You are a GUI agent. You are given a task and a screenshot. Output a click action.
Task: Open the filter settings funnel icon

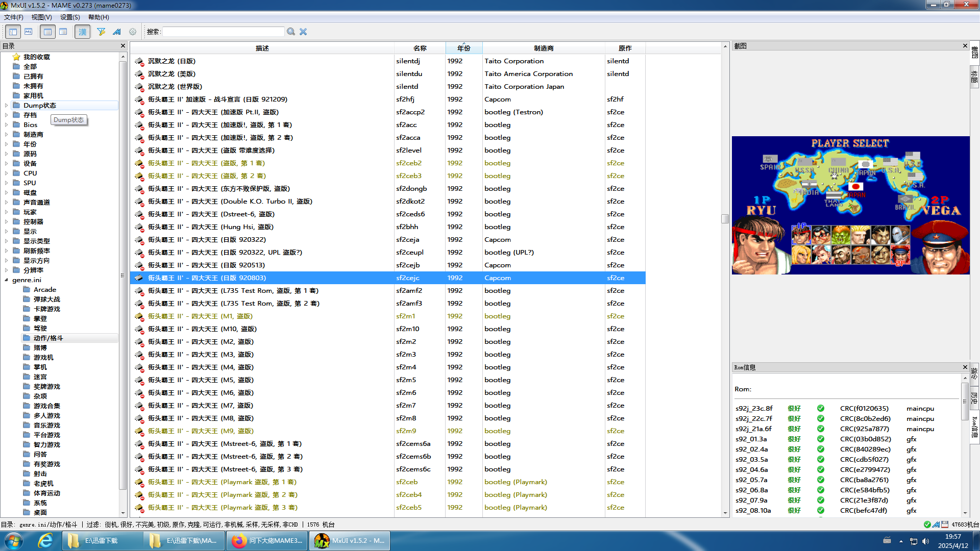(101, 32)
